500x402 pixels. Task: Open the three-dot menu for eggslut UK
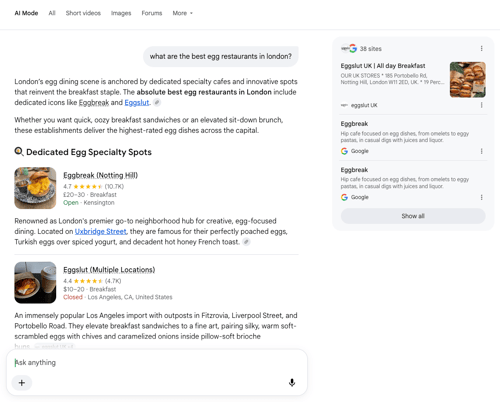(482, 105)
